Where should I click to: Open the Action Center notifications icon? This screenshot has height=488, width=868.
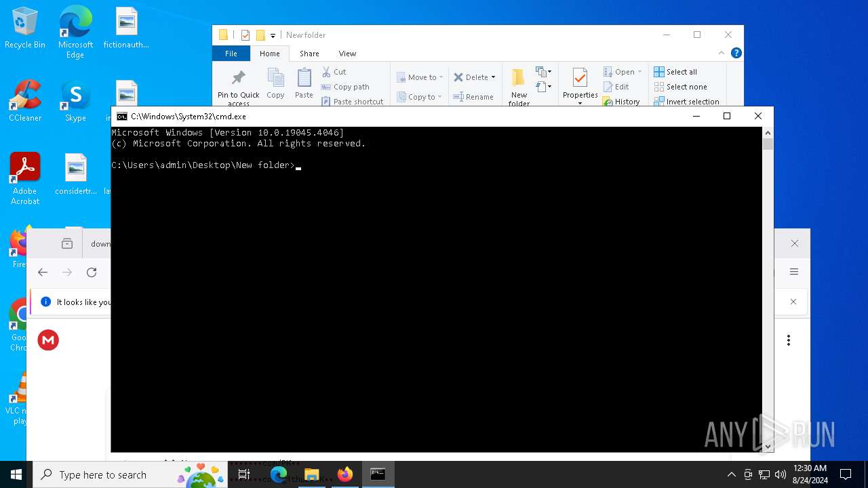click(x=846, y=474)
